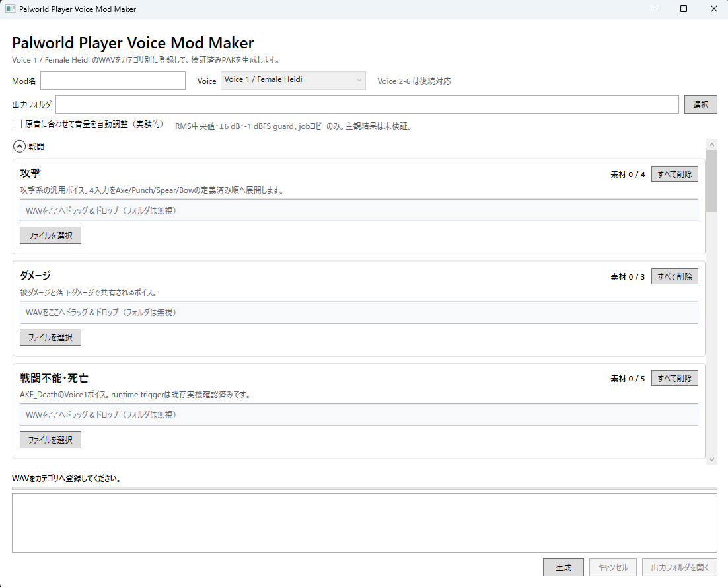Click the scrollbar up arrow

(711, 144)
